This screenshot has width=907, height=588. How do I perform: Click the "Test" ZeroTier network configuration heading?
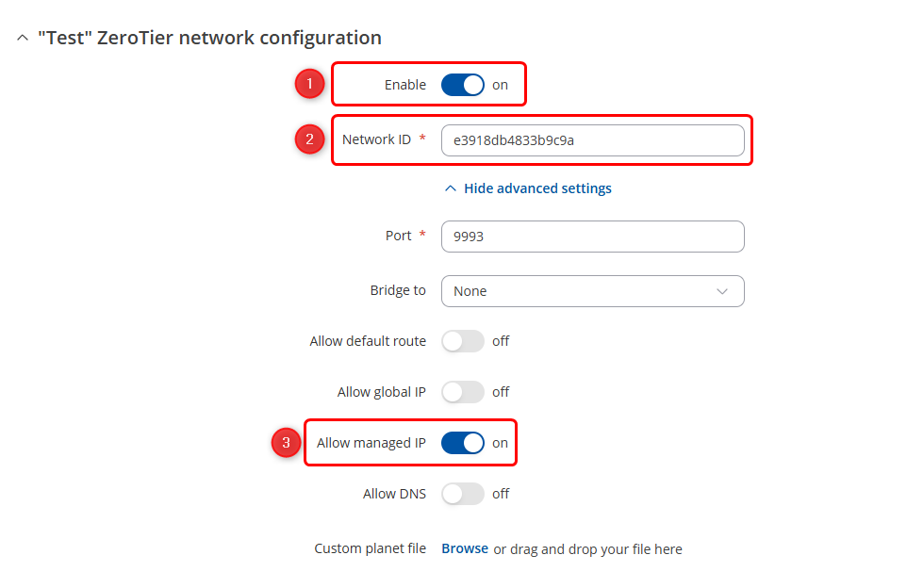[x=209, y=39]
